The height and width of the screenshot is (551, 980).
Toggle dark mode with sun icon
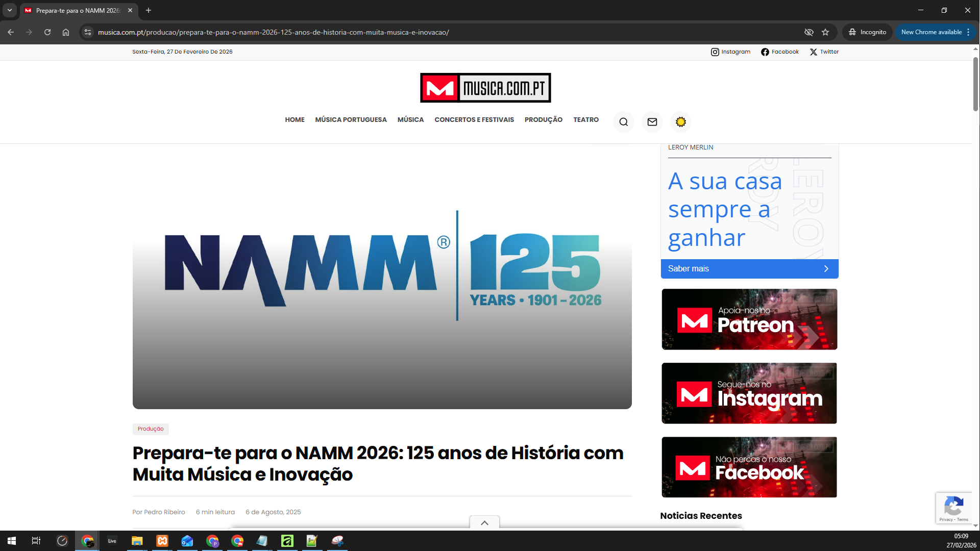[680, 122]
